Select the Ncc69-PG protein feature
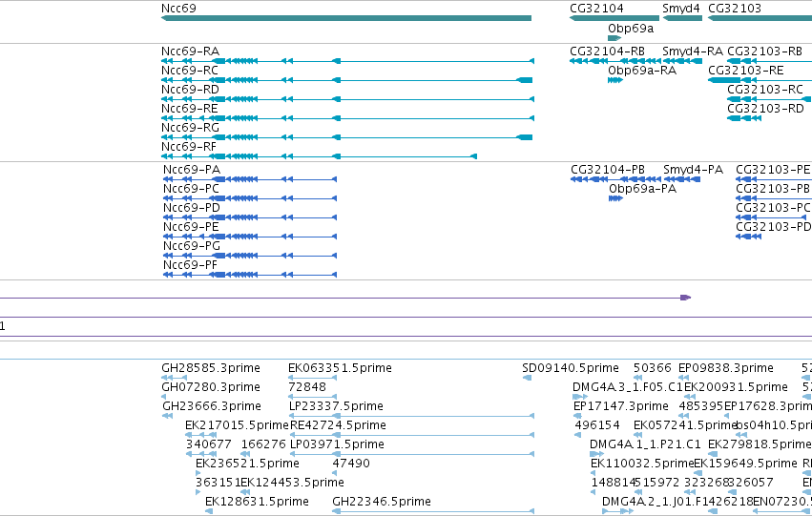The image size is (812, 516). pos(250,256)
